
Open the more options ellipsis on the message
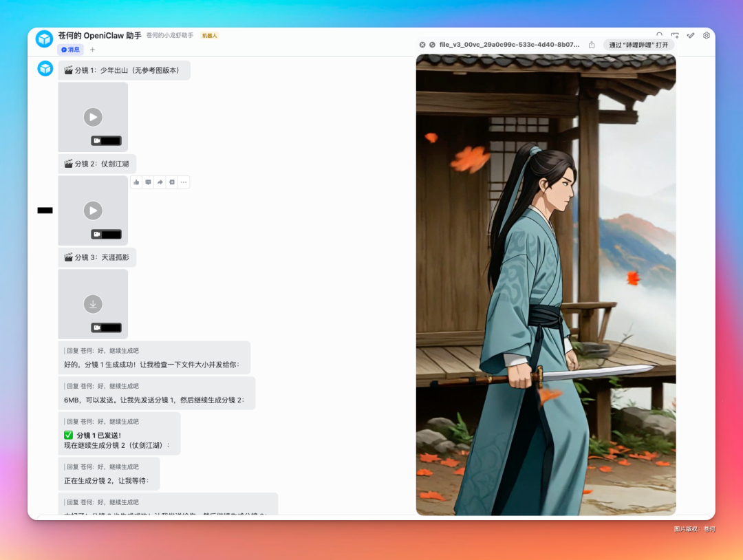point(183,182)
